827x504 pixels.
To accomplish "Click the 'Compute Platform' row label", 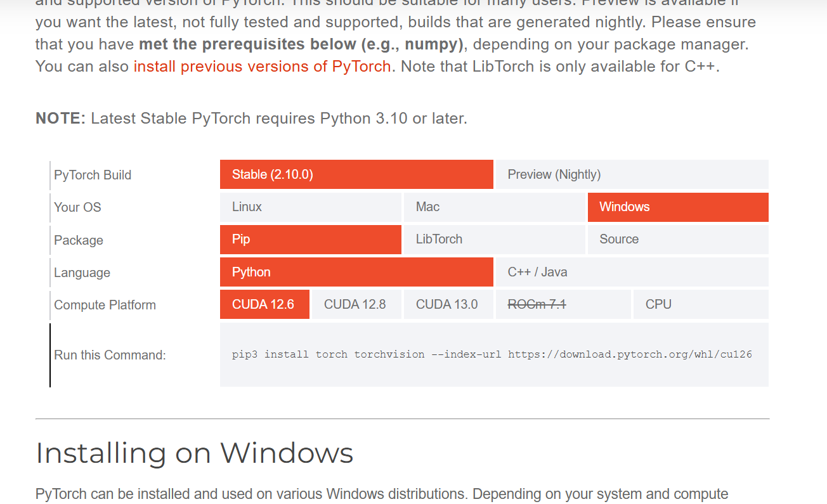I will [x=105, y=305].
